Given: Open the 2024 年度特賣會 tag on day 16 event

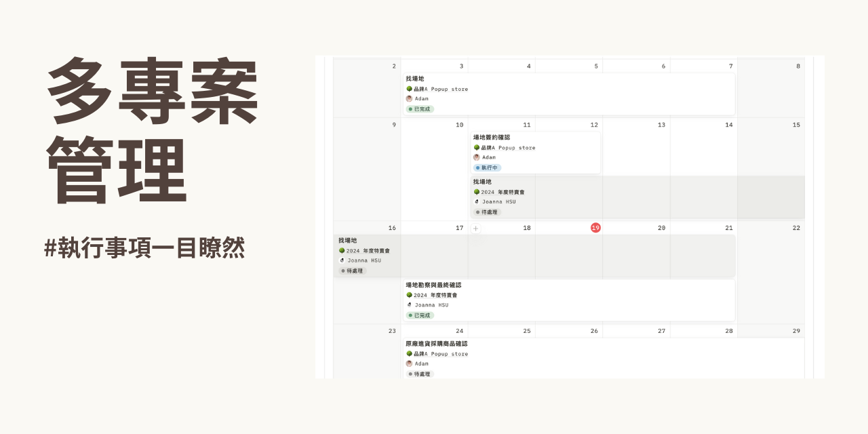Looking at the screenshot, I should point(365,250).
